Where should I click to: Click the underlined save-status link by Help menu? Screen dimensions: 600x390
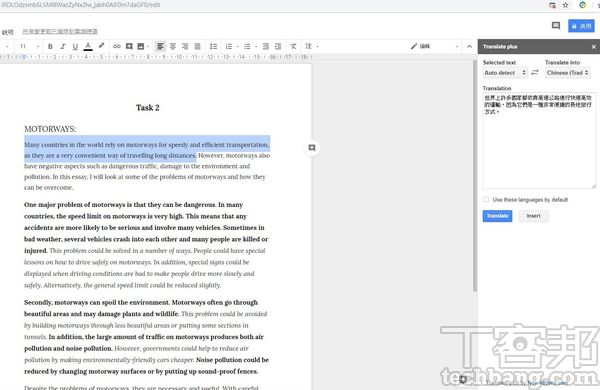(60, 31)
